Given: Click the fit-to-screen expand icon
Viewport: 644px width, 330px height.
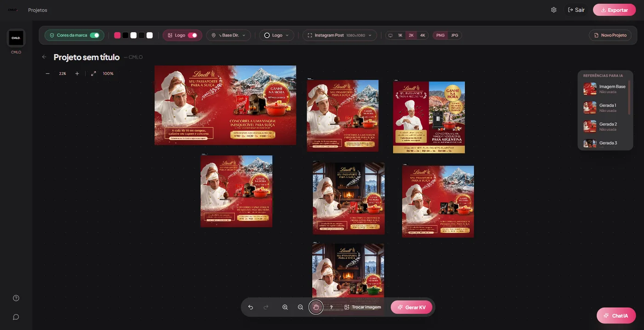Looking at the screenshot, I should (94, 74).
